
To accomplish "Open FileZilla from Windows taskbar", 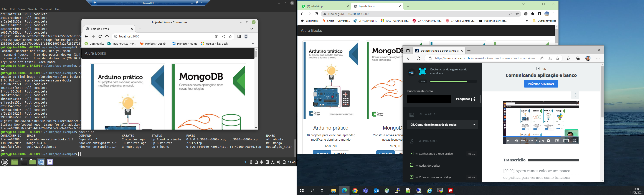I will (451, 191).
